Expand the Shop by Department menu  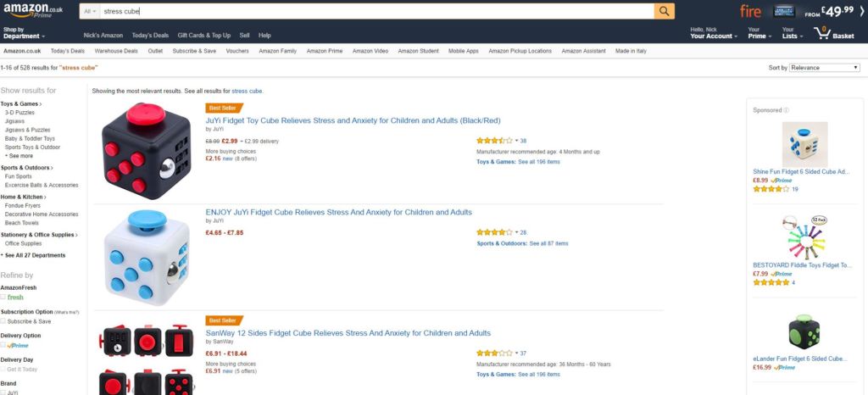tap(25, 33)
